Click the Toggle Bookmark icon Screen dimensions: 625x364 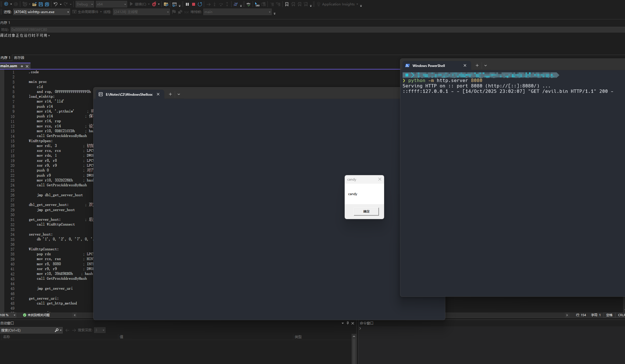tap(287, 4)
